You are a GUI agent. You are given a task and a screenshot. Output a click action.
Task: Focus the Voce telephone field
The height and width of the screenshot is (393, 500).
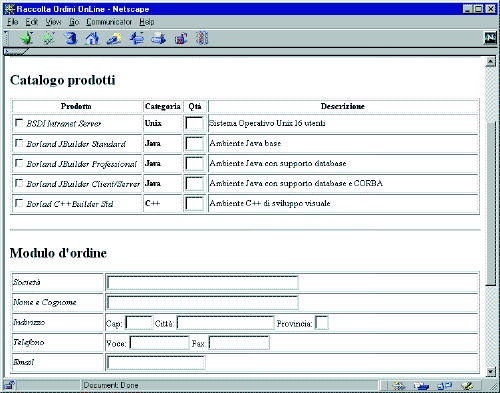coord(159,343)
